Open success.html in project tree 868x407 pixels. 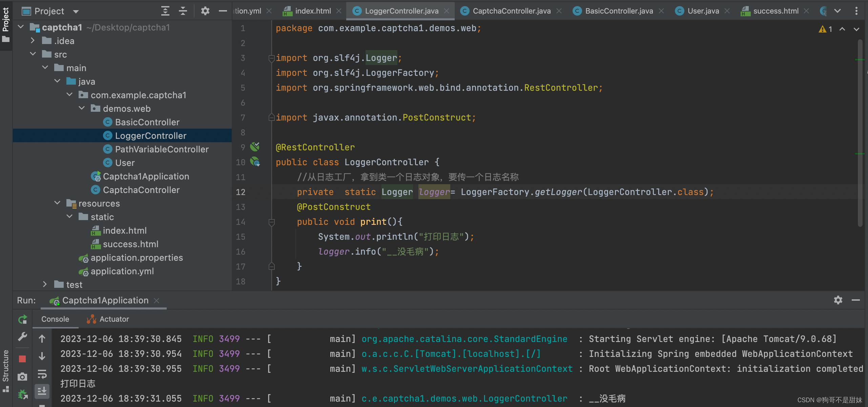(130, 244)
